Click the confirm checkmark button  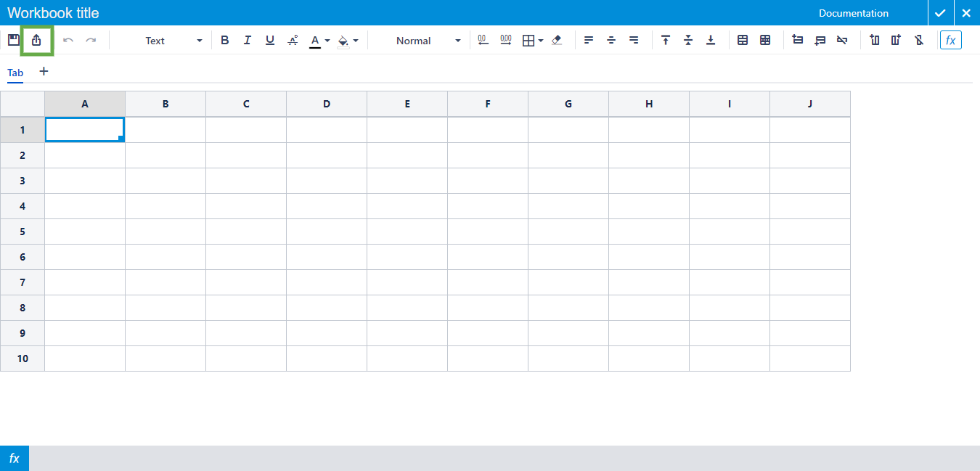[x=940, y=12]
